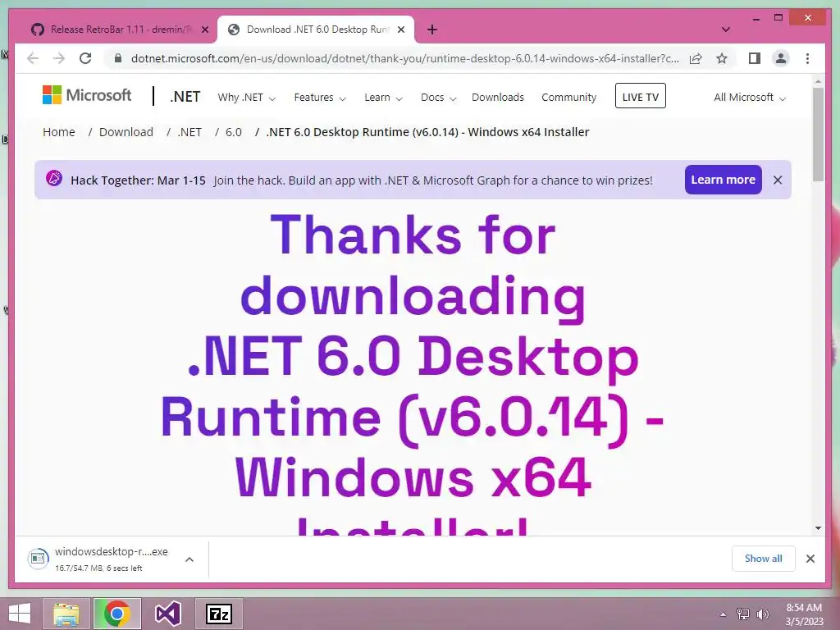Toggle the Chrome side panel icon
The image size is (840, 630).
click(x=755, y=58)
